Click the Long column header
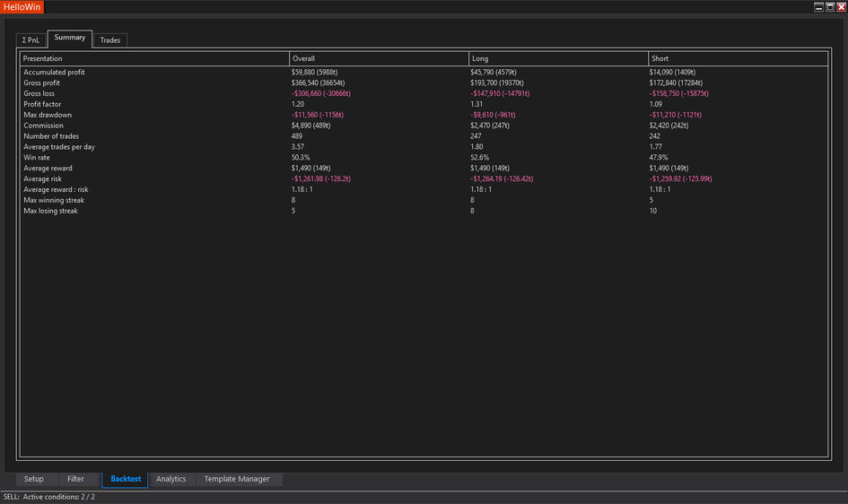The image size is (848, 504). [480, 59]
